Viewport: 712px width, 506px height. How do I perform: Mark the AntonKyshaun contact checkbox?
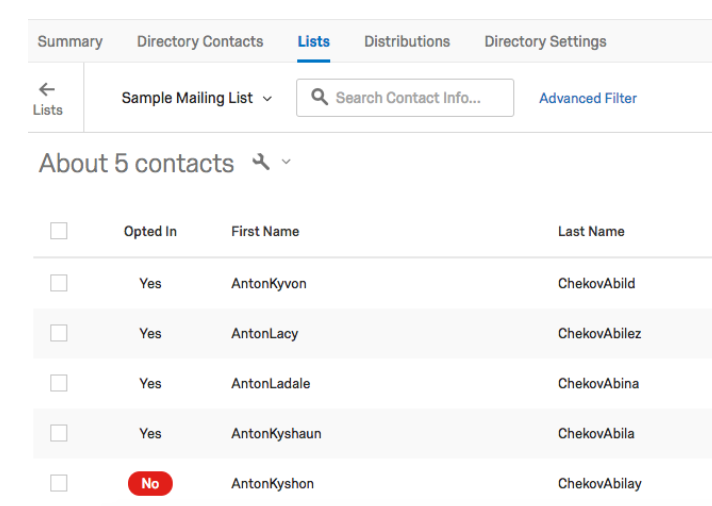pyautogui.click(x=59, y=433)
